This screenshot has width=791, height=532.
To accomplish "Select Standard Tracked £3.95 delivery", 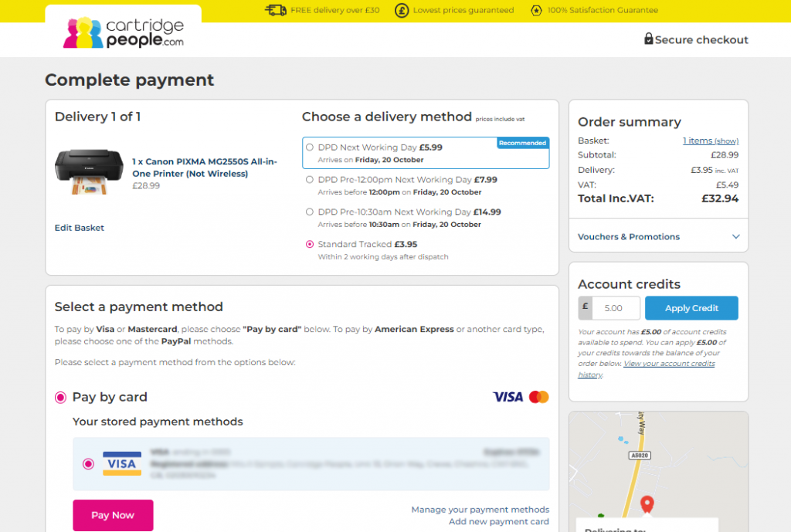I will (310, 244).
